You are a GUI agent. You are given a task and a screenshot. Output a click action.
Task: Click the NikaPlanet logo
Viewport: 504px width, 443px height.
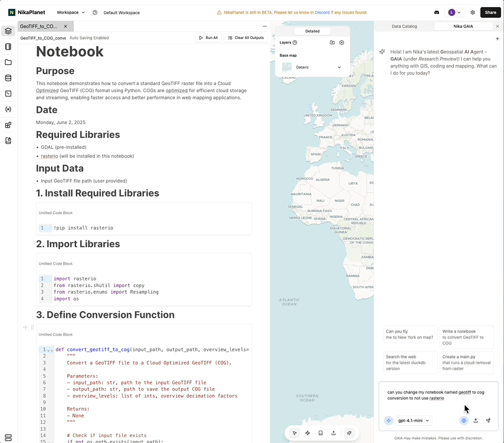pos(27,12)
